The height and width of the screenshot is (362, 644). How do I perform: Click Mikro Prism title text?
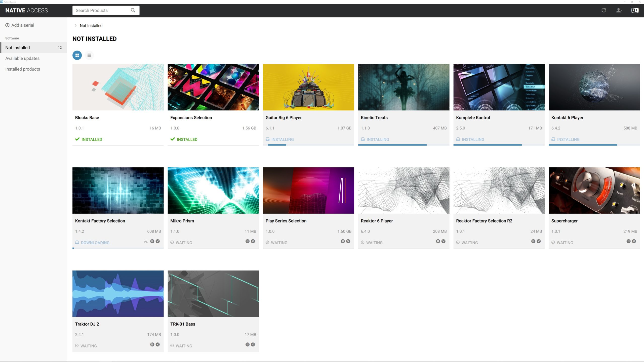[x=182, y=221]
